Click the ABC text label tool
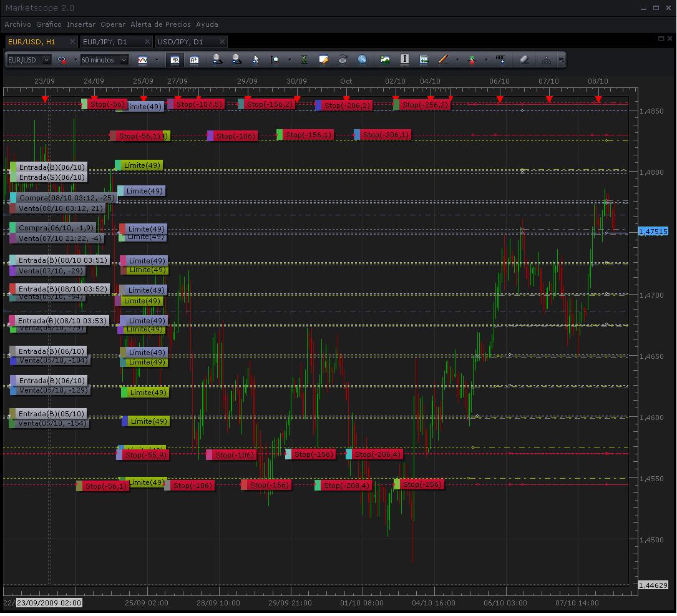The height and width of the screenshot is (616, 677). pyautogui.click(x=500, y=60)
